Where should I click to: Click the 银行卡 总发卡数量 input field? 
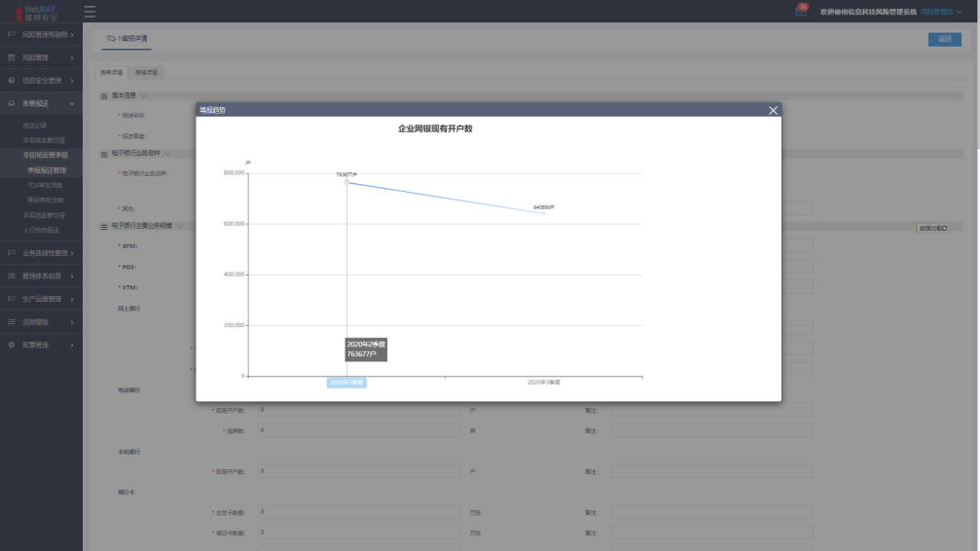point(359,512)
